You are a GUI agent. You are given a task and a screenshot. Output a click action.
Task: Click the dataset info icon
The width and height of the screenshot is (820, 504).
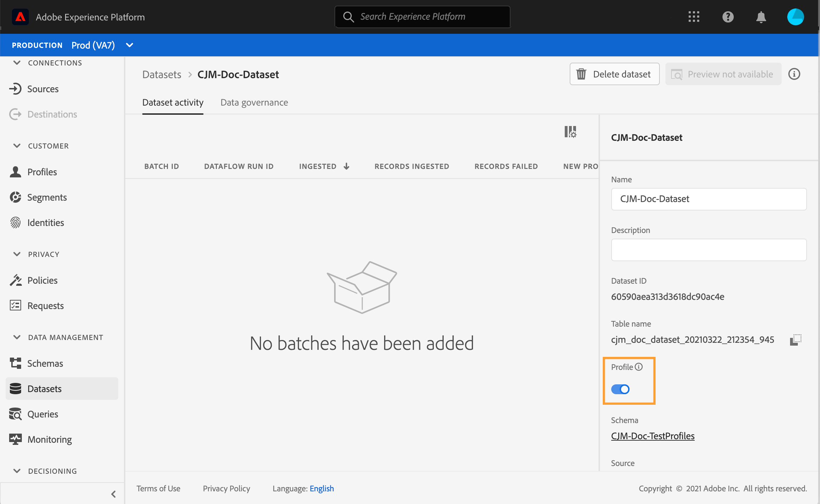[794, 74]
